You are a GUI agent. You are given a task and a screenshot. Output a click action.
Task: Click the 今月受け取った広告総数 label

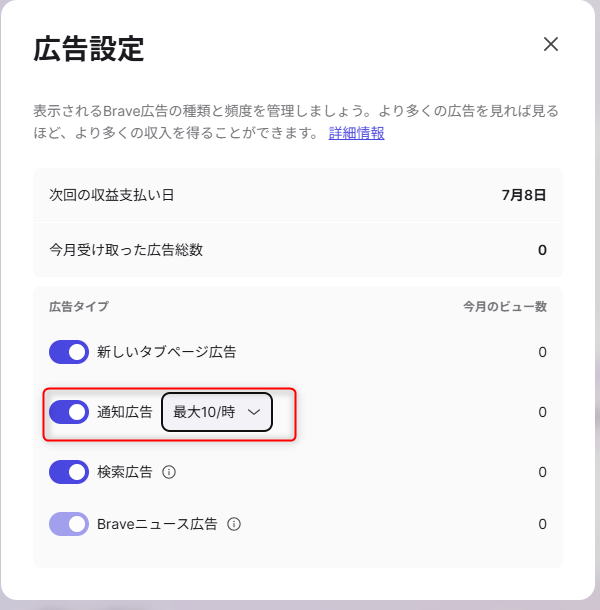(x=126, y=249)
